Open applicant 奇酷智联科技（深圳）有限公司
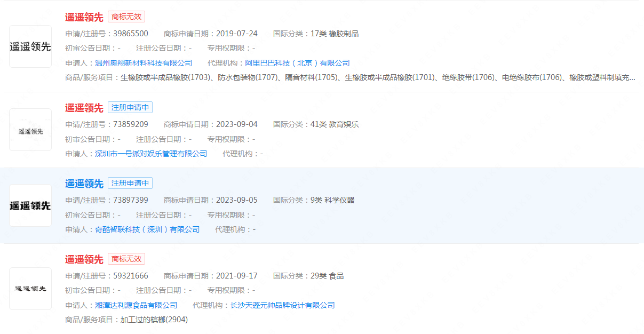Screen dimensions: 644x334 point(147,229)
